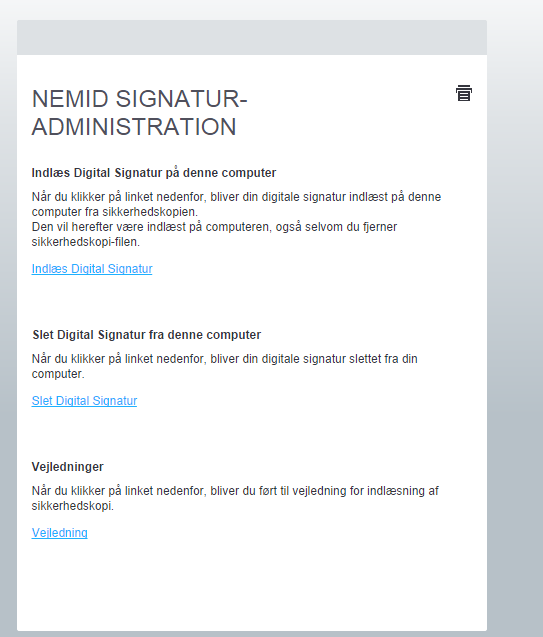543x637 pixels.
Task: Click the word ADMINISTRATION in the title
Action: click(x=134, y=126)
